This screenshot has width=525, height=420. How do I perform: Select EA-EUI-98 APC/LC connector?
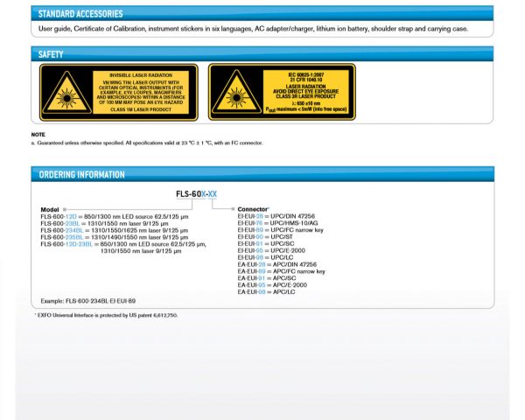click(266, 292)
